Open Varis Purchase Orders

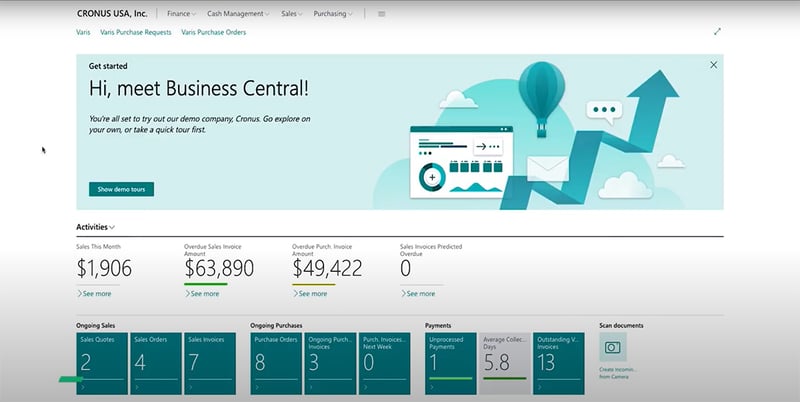point(213,32)
